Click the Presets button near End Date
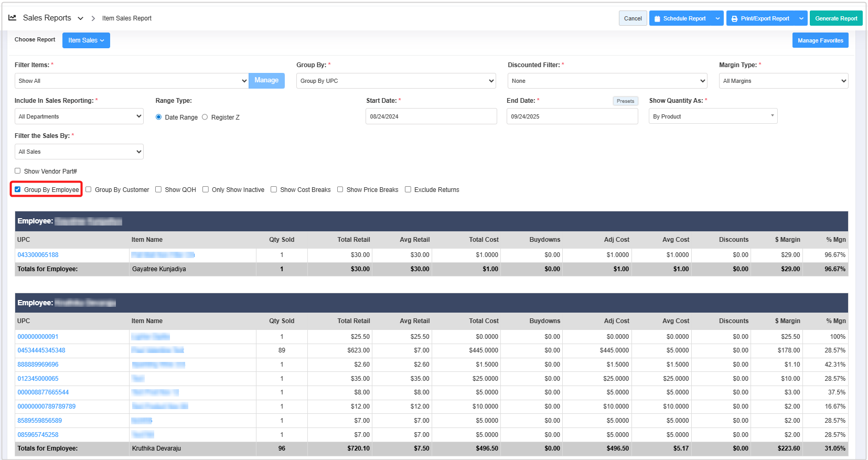Screen dimensions: 868x460 coord(625,101)
